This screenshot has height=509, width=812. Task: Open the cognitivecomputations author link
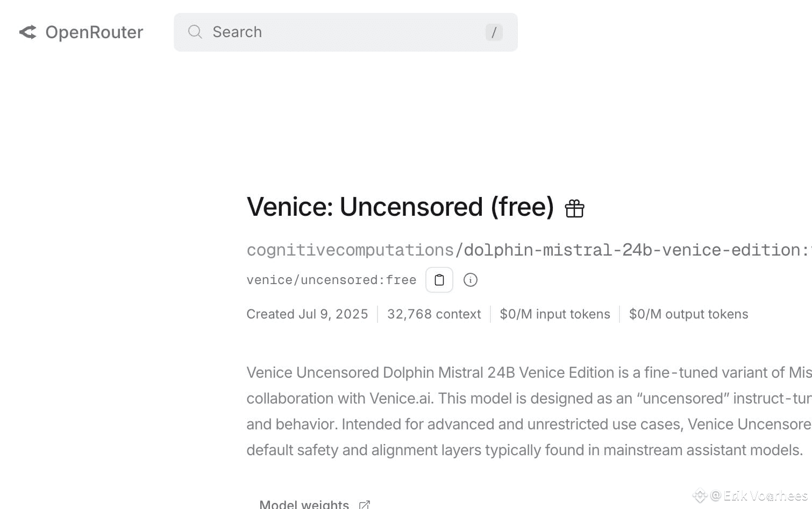click(x=350, y=250)
